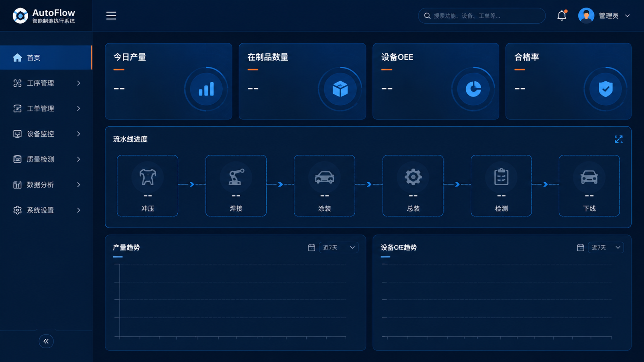
Task: Click the 合格率 card title
Action: [x=527, y=57]
